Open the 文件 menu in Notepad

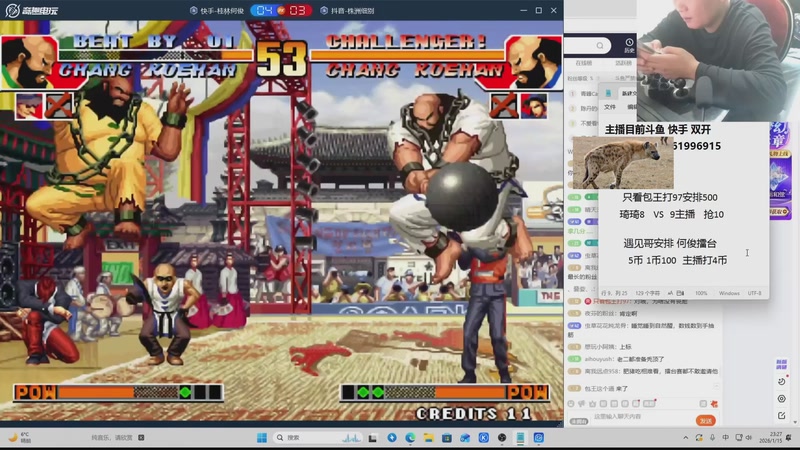pos(610,107)
